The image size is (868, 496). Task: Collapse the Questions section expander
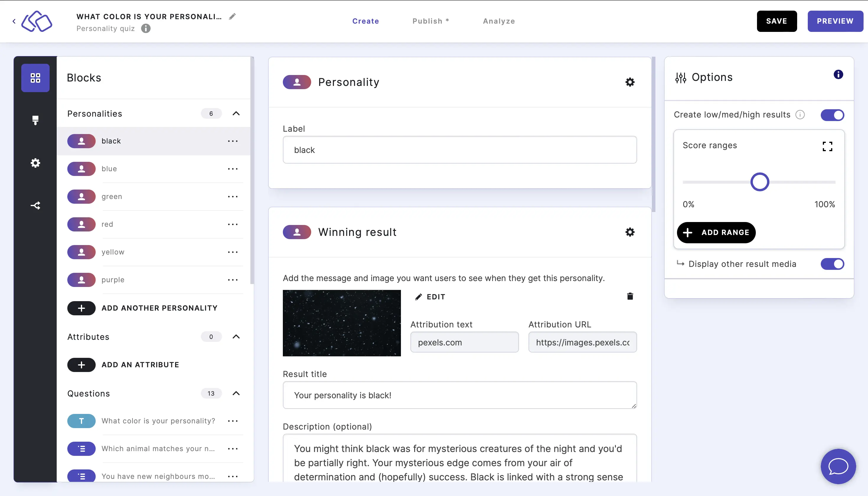pos(236,394)
